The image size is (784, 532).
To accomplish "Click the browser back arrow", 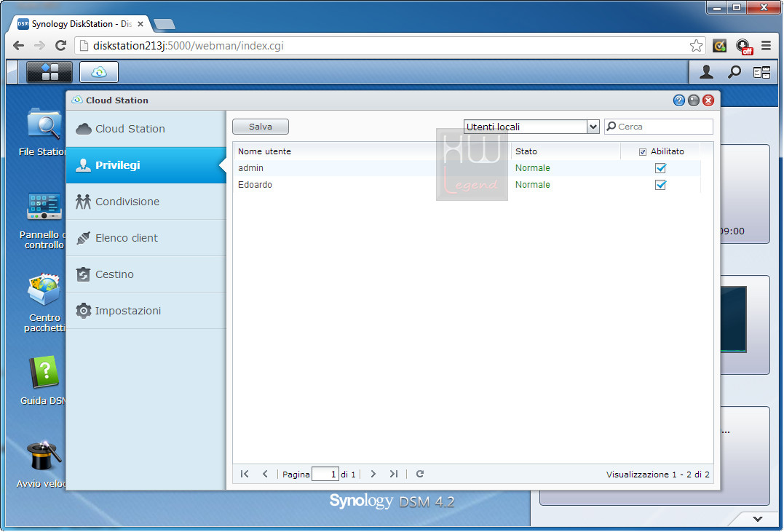I will [18, 46].
